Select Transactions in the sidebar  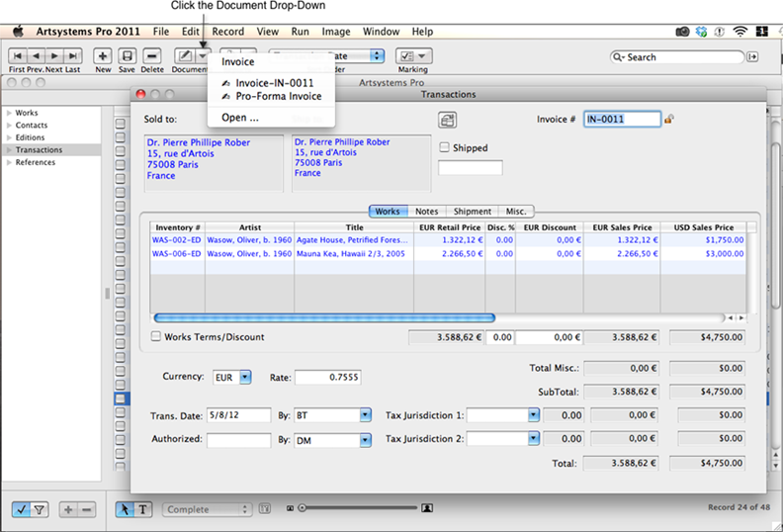click(x=39, y=150)
